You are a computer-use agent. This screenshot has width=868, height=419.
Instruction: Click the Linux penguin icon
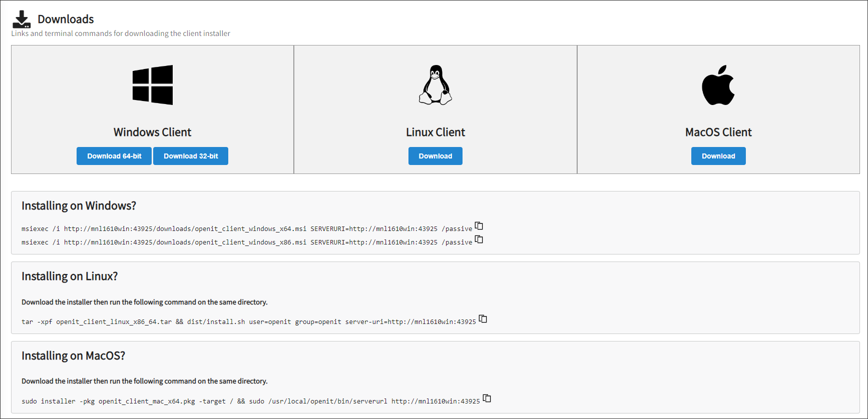(436, 85)
